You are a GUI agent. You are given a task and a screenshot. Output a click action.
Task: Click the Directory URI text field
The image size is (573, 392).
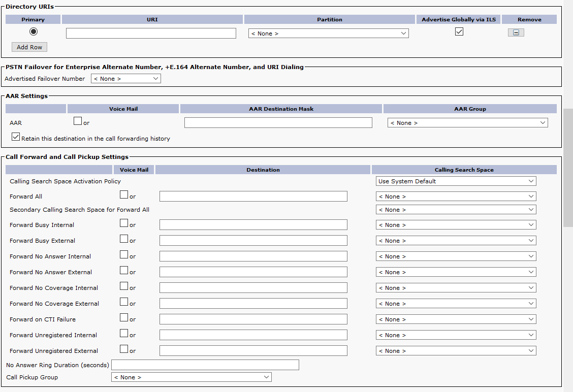(x=151, y=34)
